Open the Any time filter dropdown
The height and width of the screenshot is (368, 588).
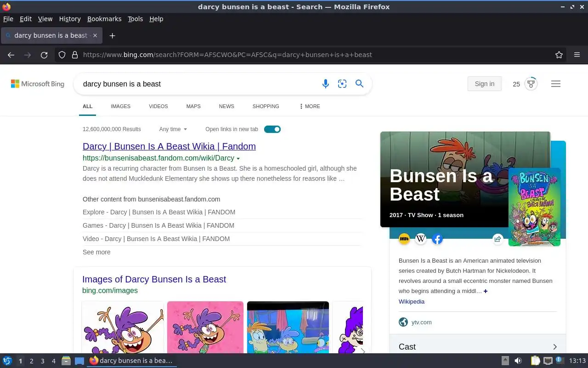click(x=173, y=129)
